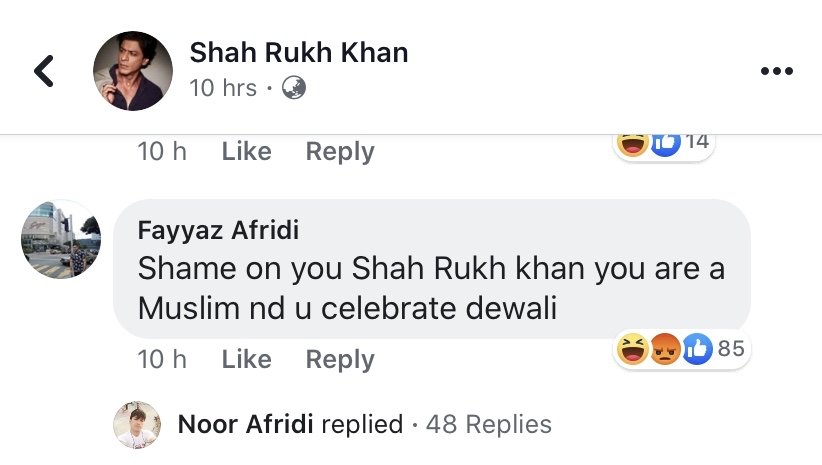Like Fayyaz Afridi's comment

point(246,359)
